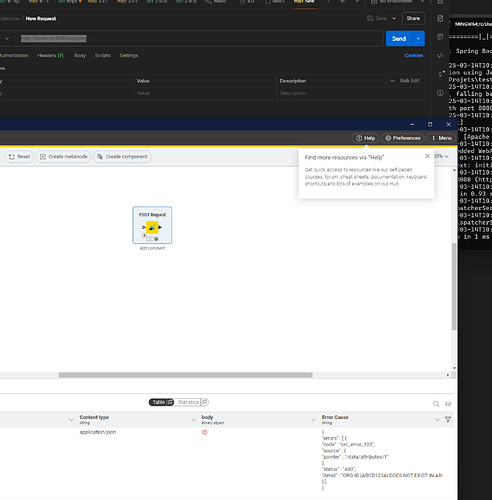Open Preferences in KNIME header

point(403,138)
